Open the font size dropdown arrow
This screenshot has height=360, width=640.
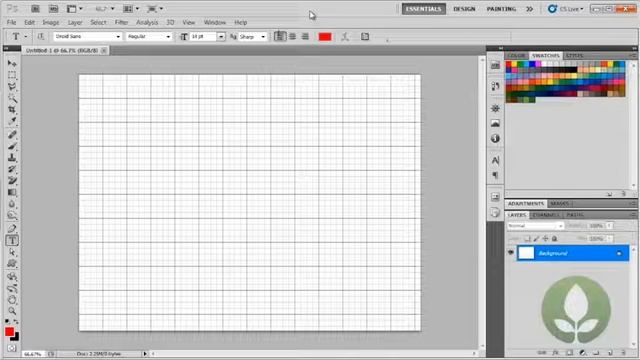[221, 37]
